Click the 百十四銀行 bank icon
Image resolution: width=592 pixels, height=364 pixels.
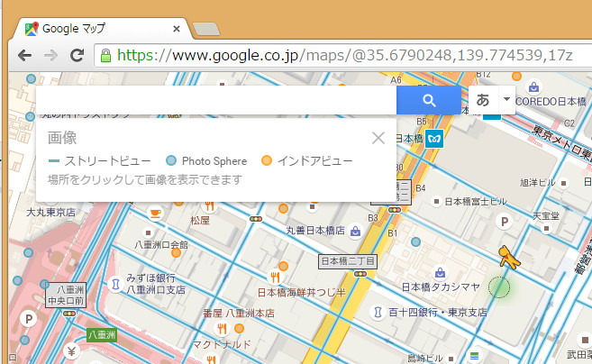tap(378, 313)
